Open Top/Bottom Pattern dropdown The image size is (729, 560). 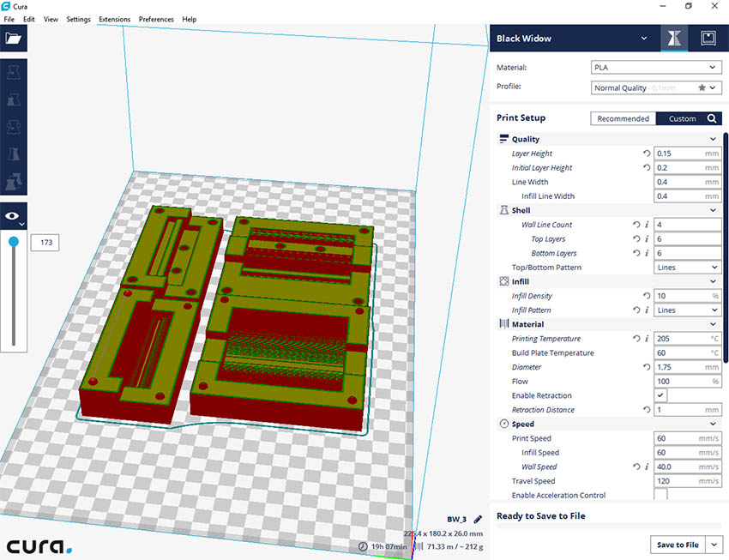(688, 268)
